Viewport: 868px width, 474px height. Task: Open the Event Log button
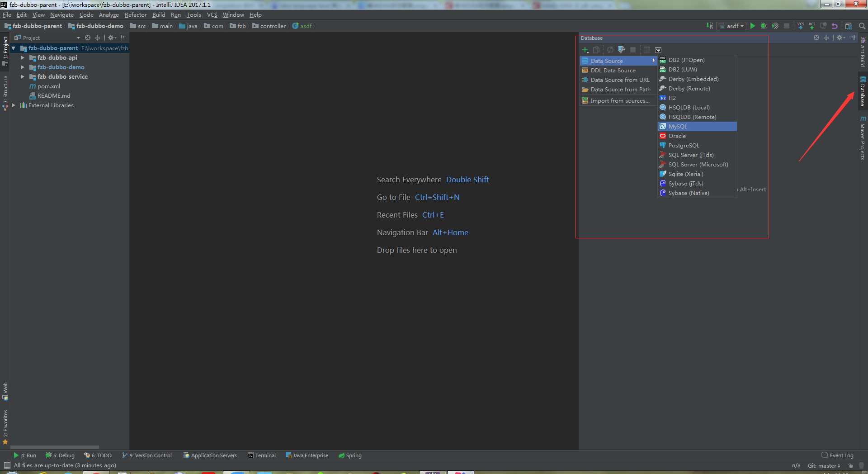[837, 455]
